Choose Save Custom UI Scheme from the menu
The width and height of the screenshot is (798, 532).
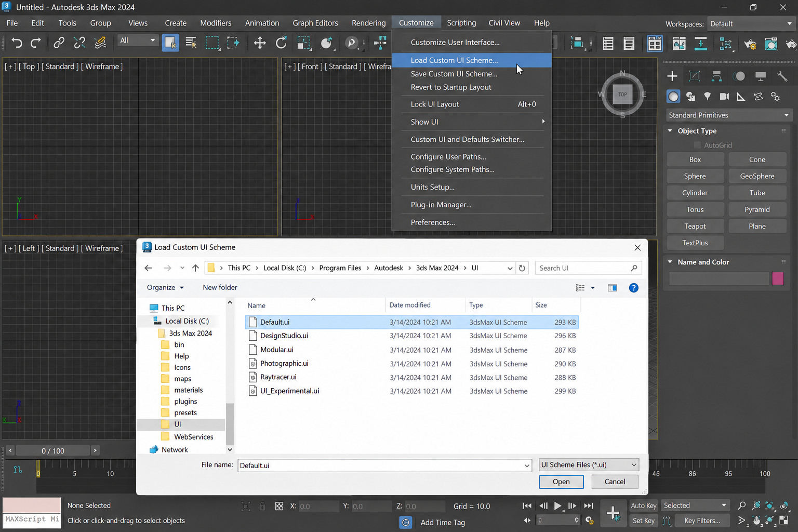[x=454, y=74]
